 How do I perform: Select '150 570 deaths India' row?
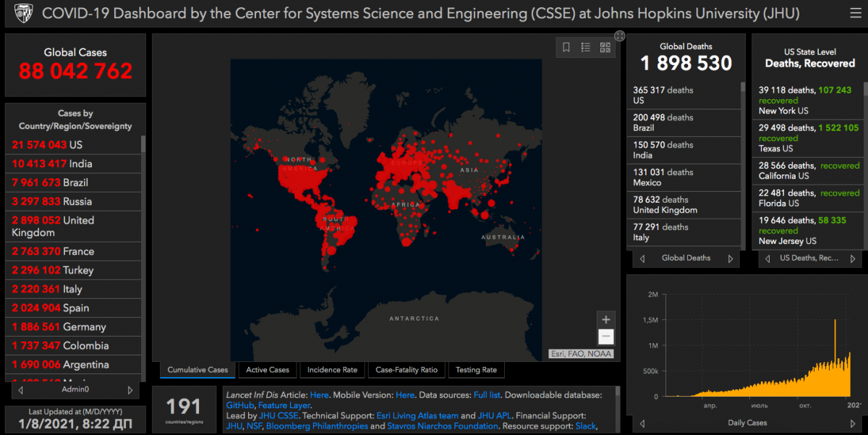(684, 151)
